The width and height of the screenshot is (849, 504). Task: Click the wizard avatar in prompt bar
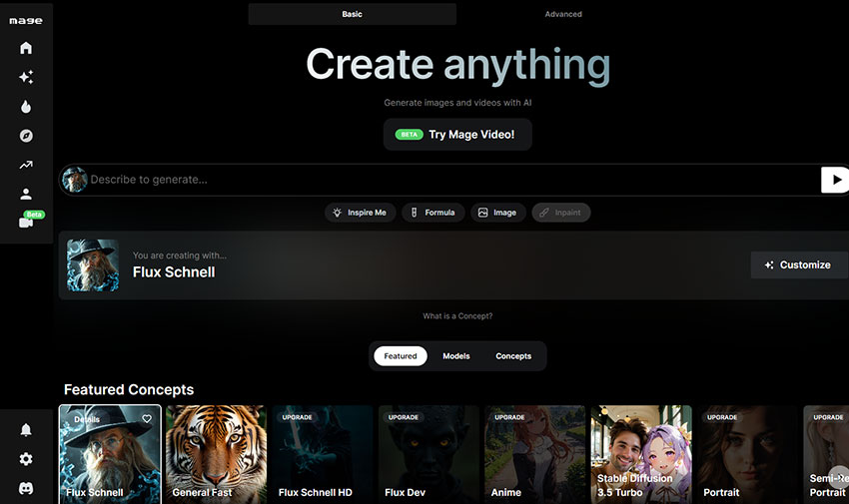74,180
